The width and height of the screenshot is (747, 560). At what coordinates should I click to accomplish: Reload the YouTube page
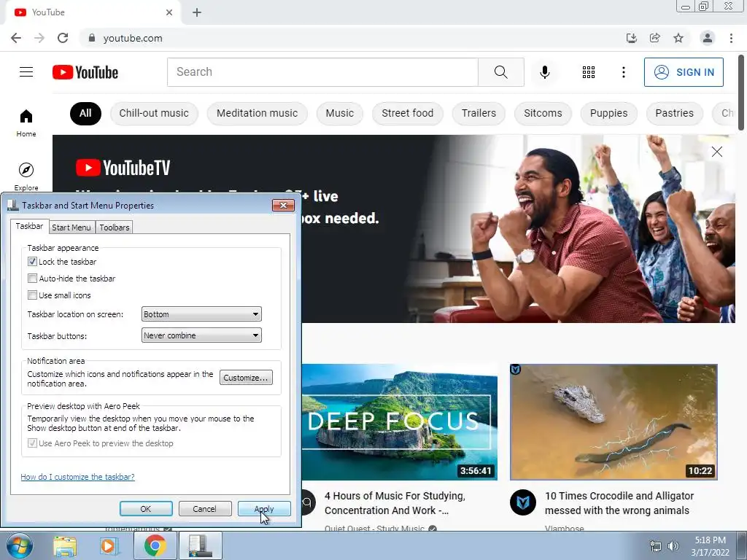click(63, 38)
